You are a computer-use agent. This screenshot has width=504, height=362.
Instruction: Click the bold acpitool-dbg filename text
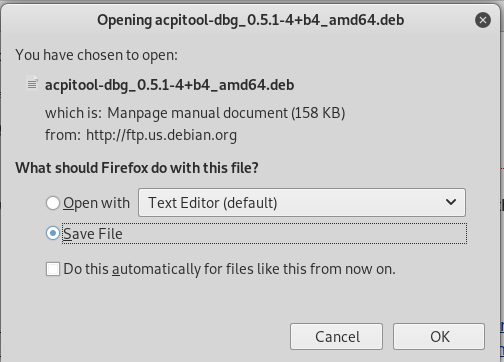170,85
